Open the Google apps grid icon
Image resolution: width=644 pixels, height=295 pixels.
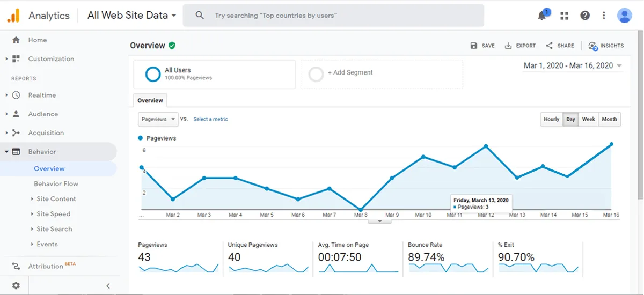tap(564, 16)
